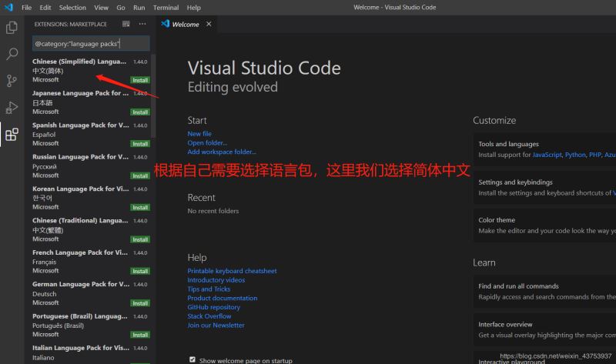Install Japanese Language Pack
The width and height of the screenshot is (616, 364).
[x=140, y=112]
